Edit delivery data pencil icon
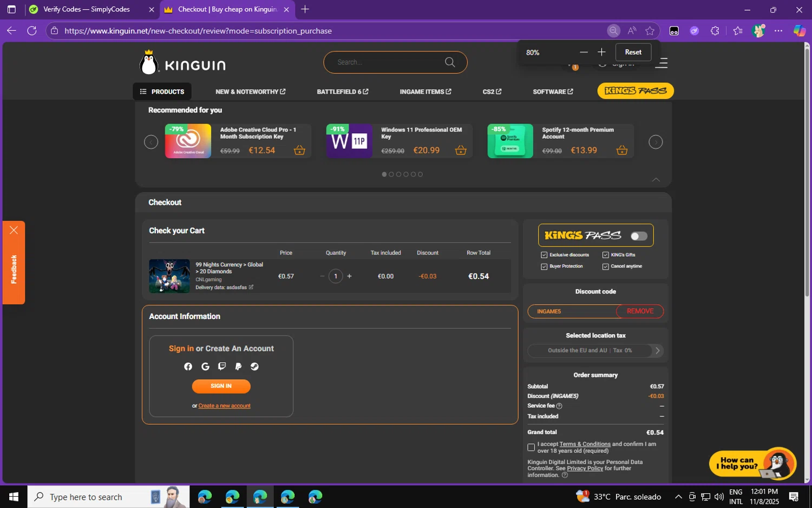812x508 pixels. [251, 287]
